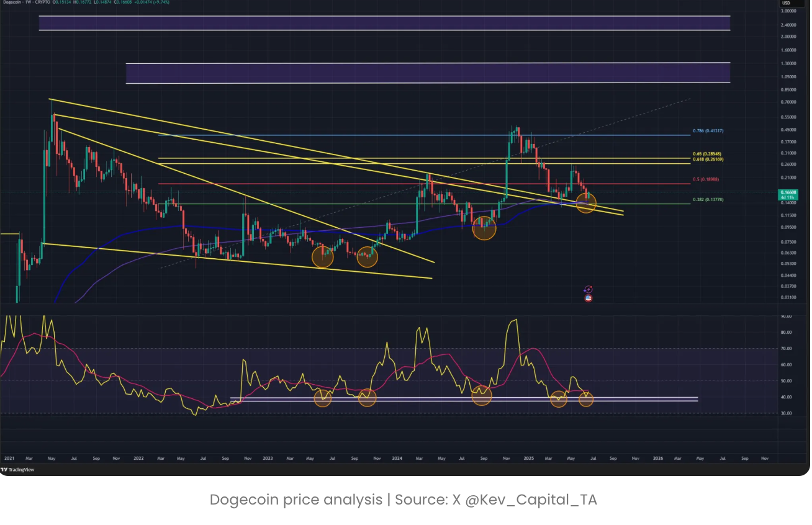Select the 0.618 (0.26169) Fibonacci level label

(x=708, y=159)
